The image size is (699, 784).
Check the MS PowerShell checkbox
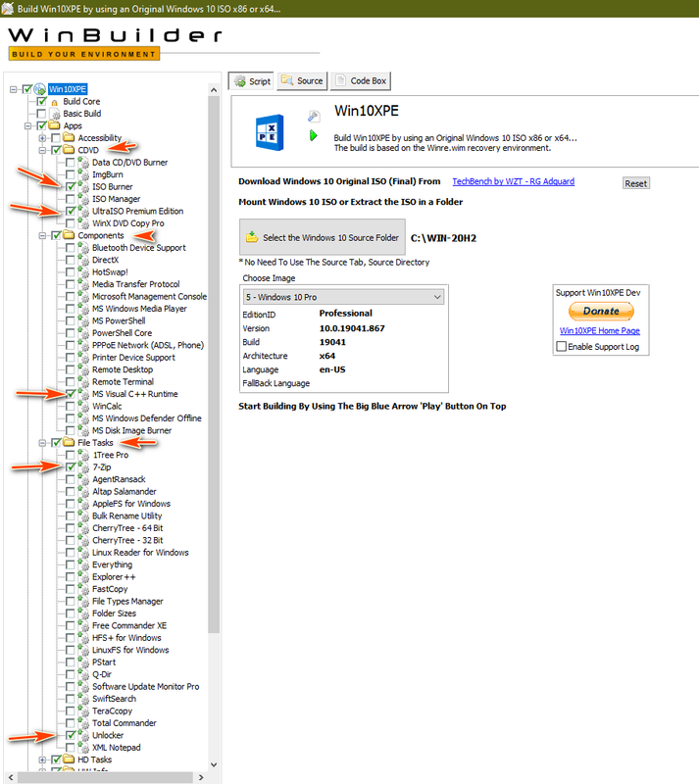[71, 320]
